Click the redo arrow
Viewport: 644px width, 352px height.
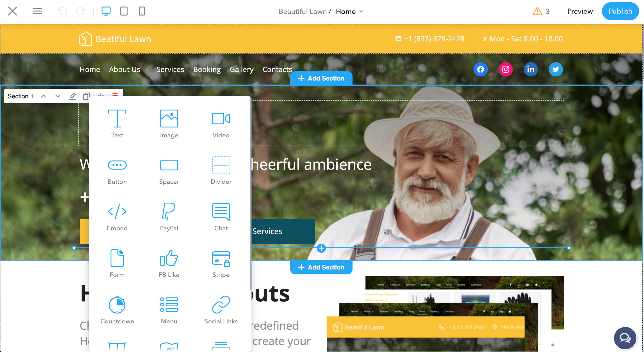[x=81, y=11]
